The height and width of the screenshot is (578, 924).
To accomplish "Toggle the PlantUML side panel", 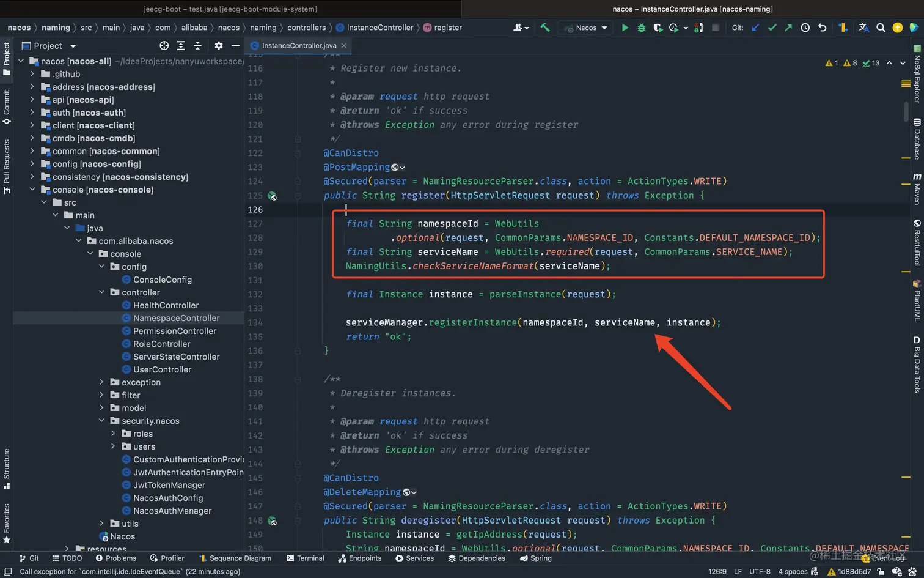I will 917,300.
